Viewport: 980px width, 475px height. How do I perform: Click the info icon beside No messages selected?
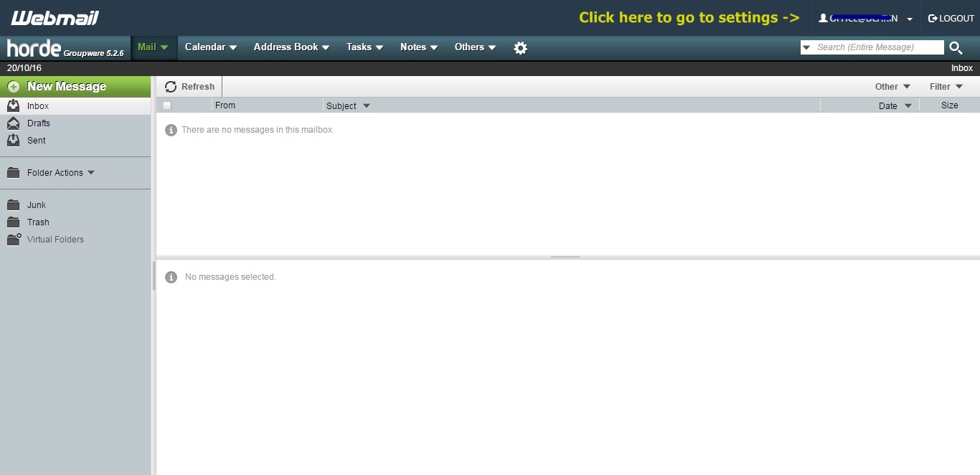click(x=171, y=277)
